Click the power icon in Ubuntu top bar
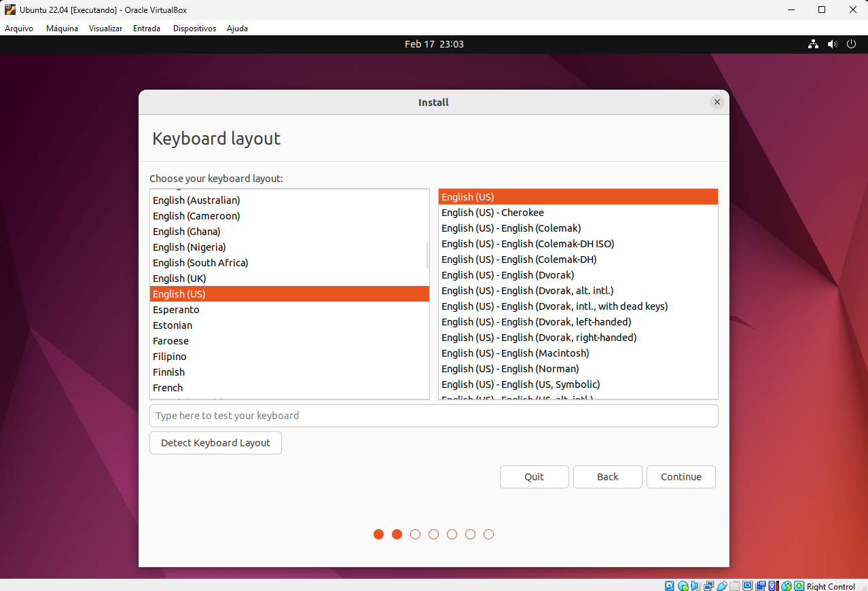 851,44
